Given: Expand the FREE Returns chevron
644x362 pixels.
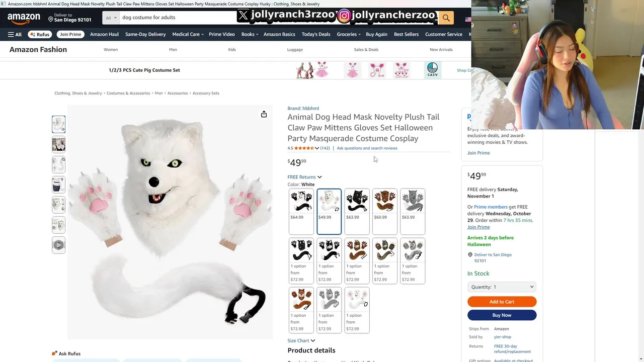Looking at the screenshot, I should tap(319, 177).
